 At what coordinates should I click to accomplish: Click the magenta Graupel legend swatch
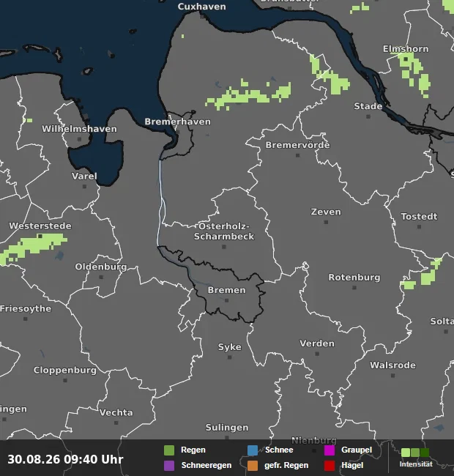(x=330, y=450)
